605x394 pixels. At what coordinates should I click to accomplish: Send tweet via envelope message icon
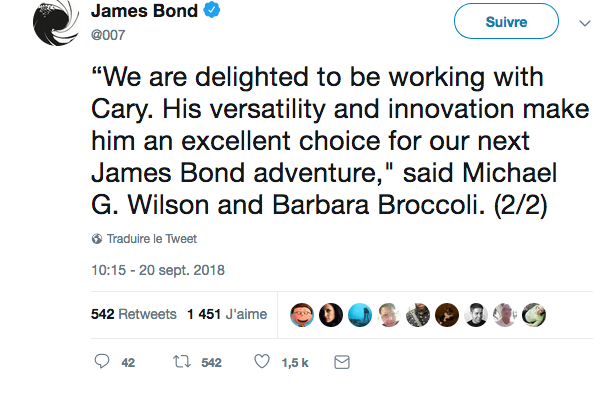point(342,362)
